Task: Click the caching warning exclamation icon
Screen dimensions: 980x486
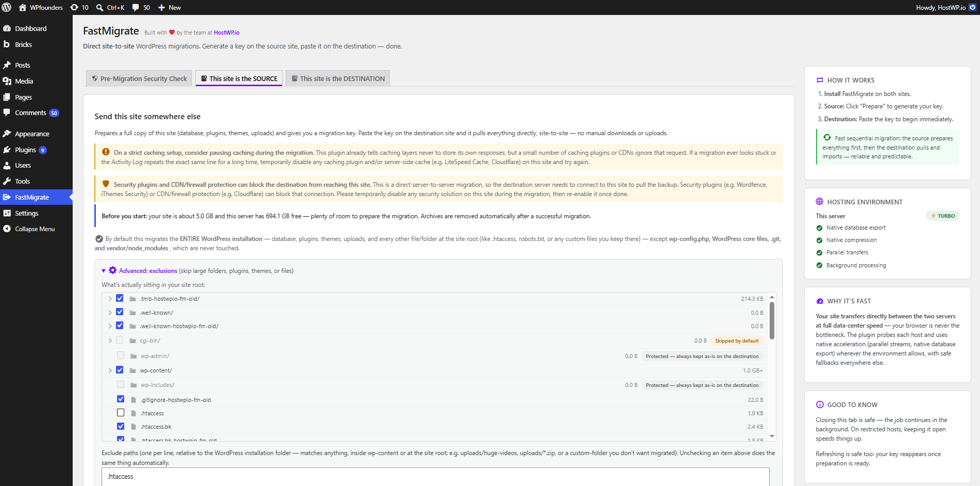Action: tap(106, 152)
